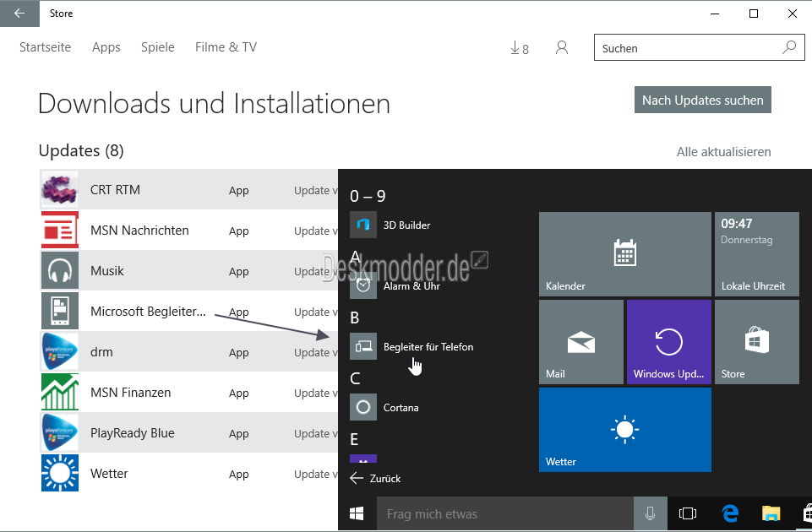
Task: Focus the Suchen search field
Action: [x=699, y=47]
